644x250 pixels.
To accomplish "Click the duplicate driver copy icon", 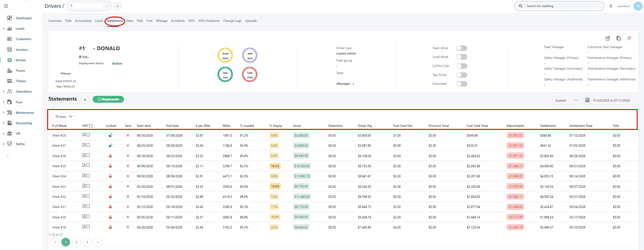I will (618, 38).
